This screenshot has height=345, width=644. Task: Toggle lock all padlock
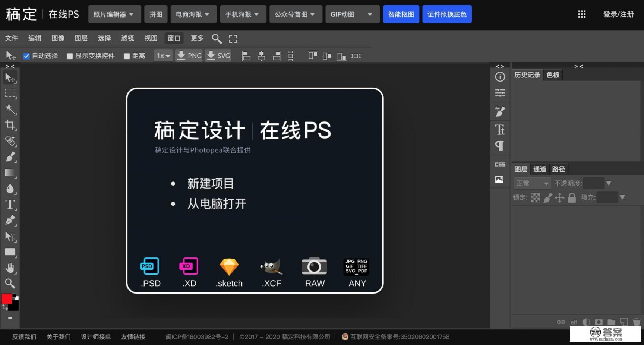pyautogui.click(x=572, y=198)
